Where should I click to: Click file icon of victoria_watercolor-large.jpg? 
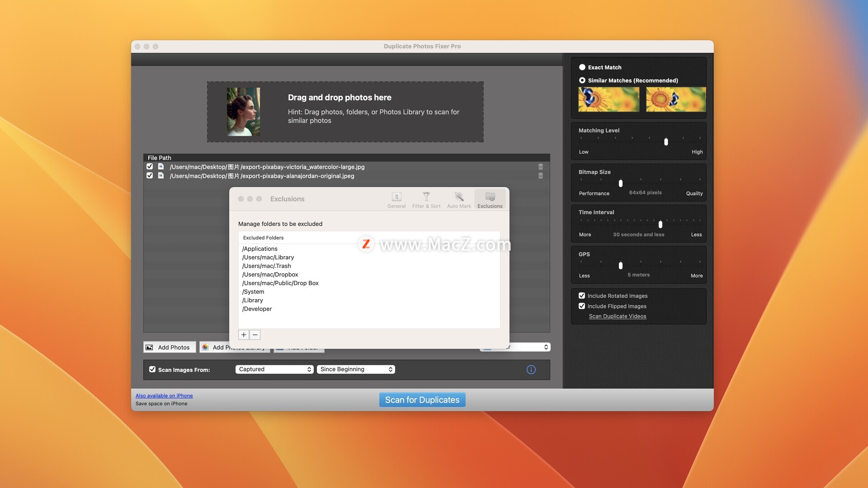coord(160,167)
